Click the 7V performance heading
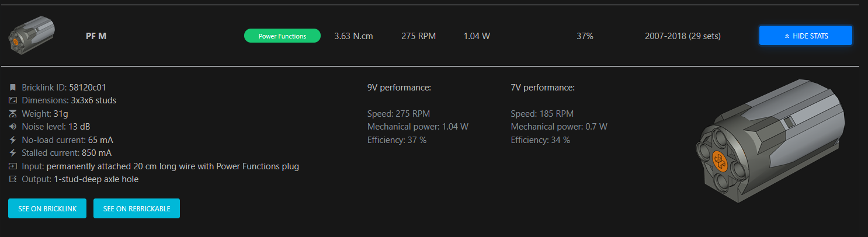 click(x=543, y=88)
